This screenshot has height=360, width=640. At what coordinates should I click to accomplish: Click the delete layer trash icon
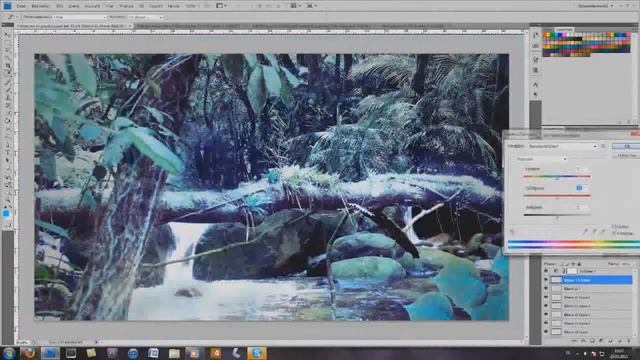(x=629, y=340)
